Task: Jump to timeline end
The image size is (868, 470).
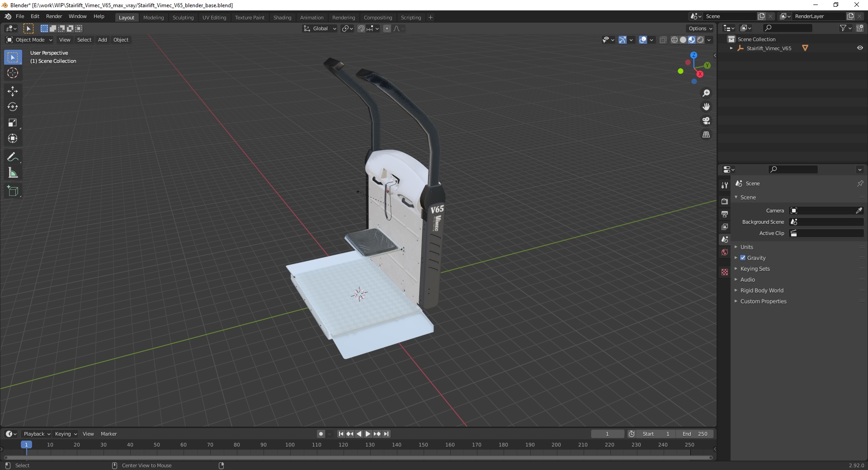Action: [386, 434]
